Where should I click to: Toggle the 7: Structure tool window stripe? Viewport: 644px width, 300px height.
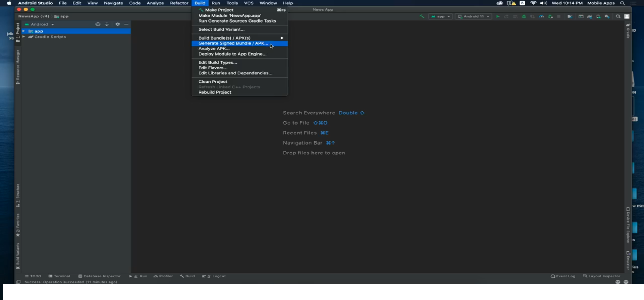[18, 195]
